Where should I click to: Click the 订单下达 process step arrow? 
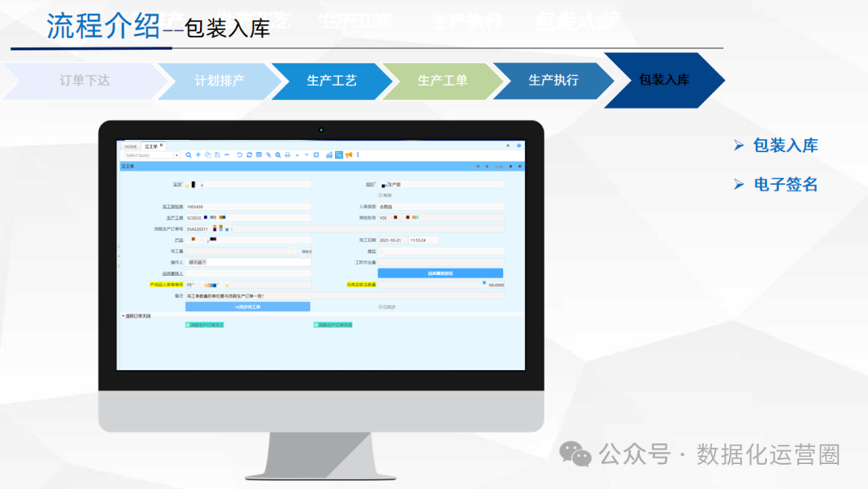pos(84,81)
